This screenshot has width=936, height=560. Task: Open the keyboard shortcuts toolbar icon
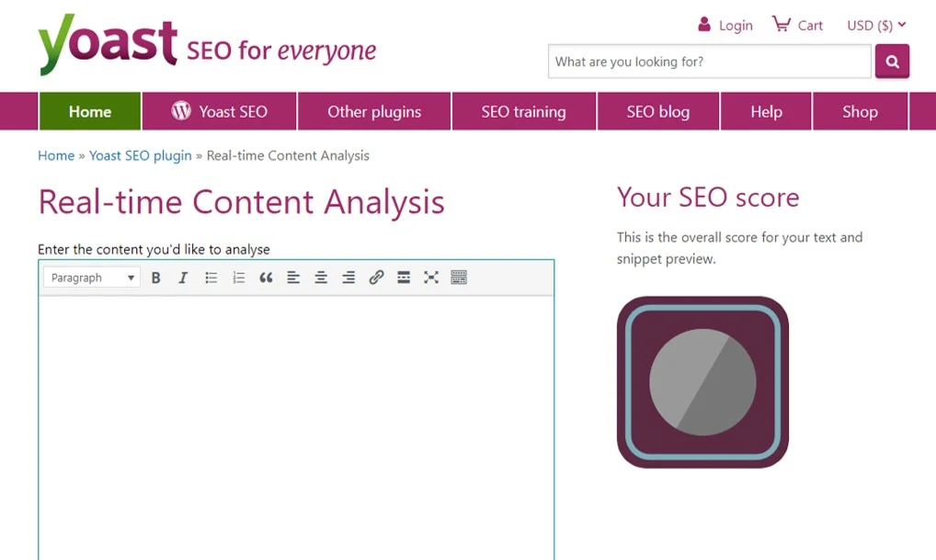tap(459, 277)
